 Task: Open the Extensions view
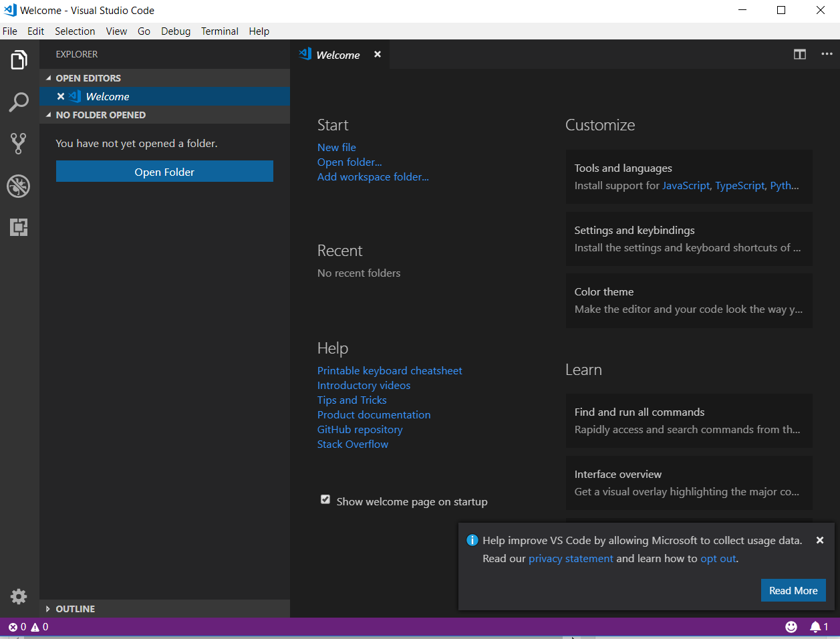[19, 227]
